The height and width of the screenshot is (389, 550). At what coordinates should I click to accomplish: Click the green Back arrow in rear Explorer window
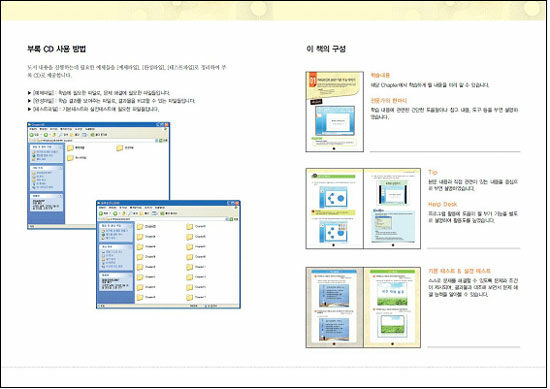tap(32, 135)
